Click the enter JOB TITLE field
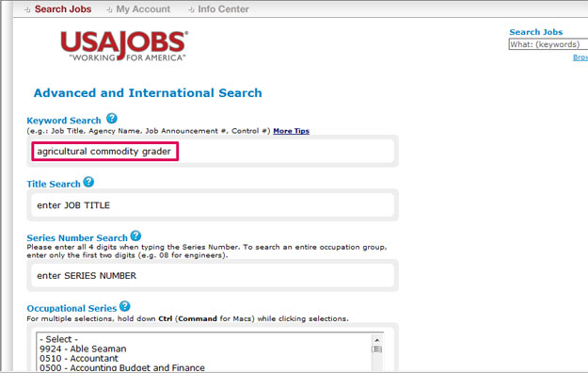The height and width of the screenshot is (373, 588). pos(213,205)
